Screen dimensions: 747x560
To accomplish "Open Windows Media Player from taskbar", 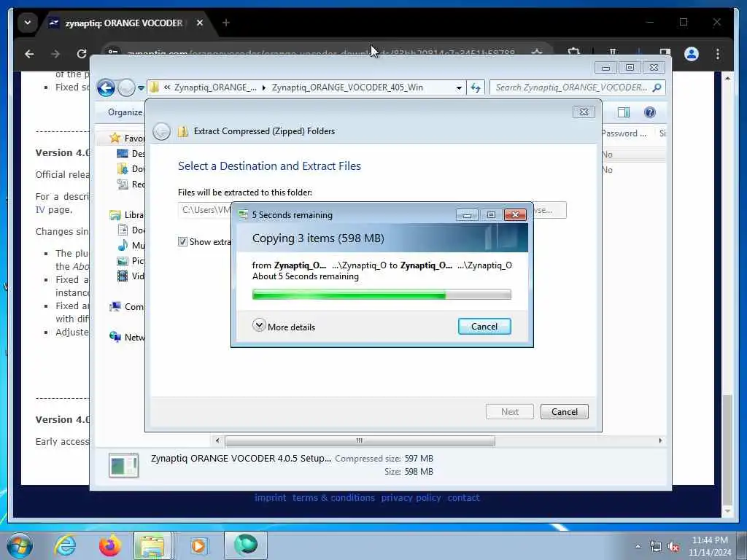I will [199, 545].
